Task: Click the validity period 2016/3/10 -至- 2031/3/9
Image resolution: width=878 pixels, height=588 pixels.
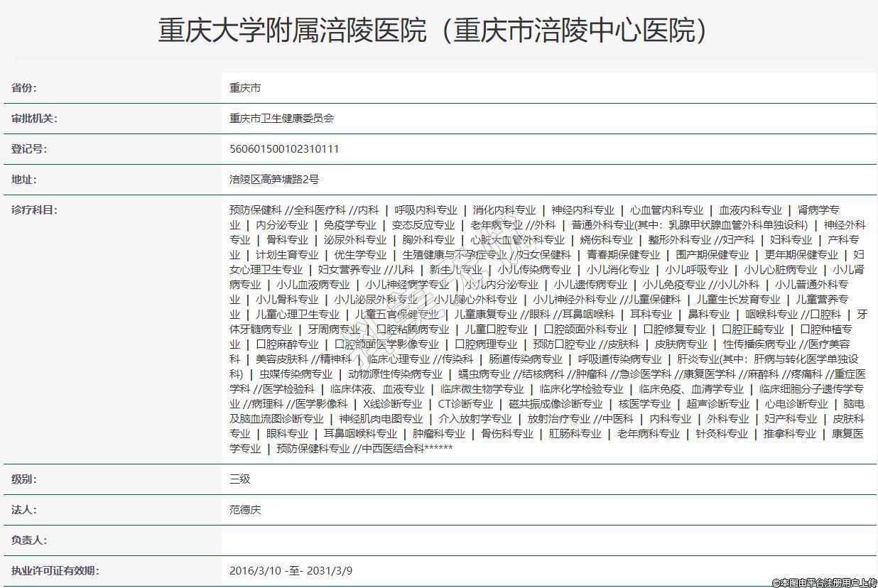Action: pos(291,571)
